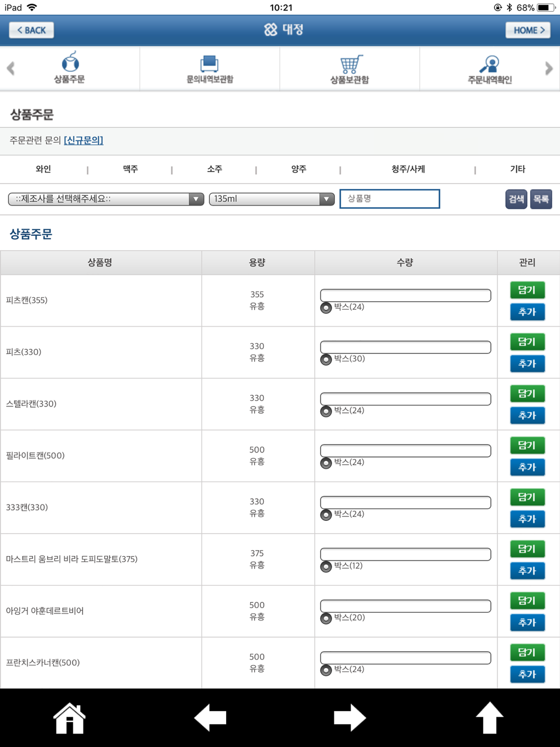Image resolution: width=560 pixels, height=747 pixels.
Task: Click the 검색 search button
Action: click(x=516, y=199)
